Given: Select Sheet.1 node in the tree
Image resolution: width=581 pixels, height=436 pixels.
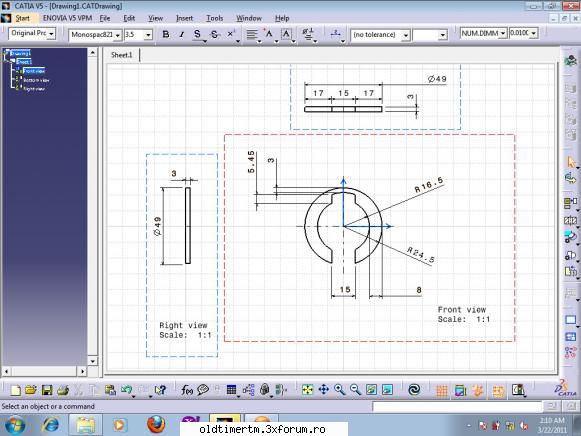Looking at the screenshot, I should (24, 62).
